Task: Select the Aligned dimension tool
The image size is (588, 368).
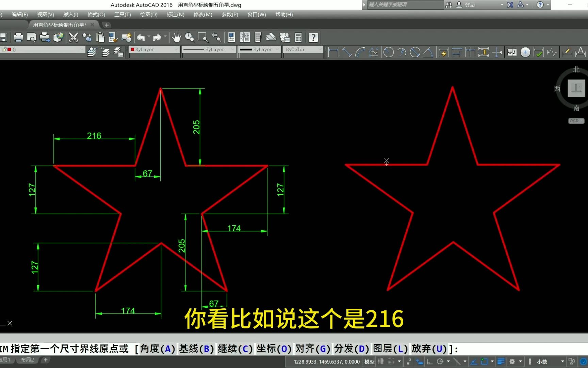Action: pyautogui.click(x=346, y=52)
